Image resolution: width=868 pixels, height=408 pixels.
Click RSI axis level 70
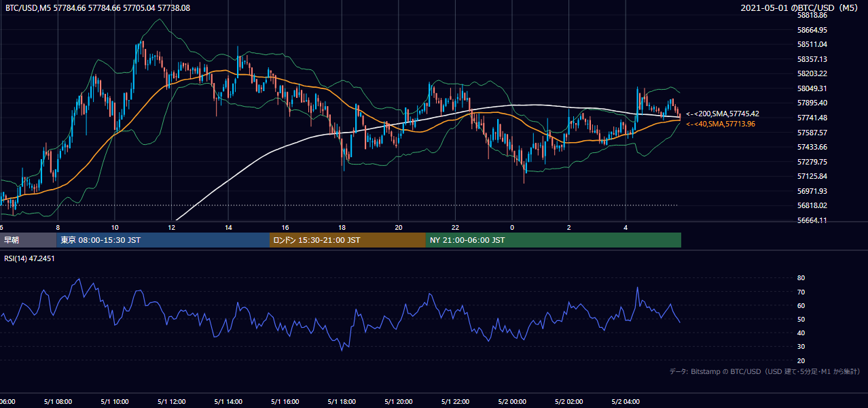pyautogui.click(x=801, y=292)
